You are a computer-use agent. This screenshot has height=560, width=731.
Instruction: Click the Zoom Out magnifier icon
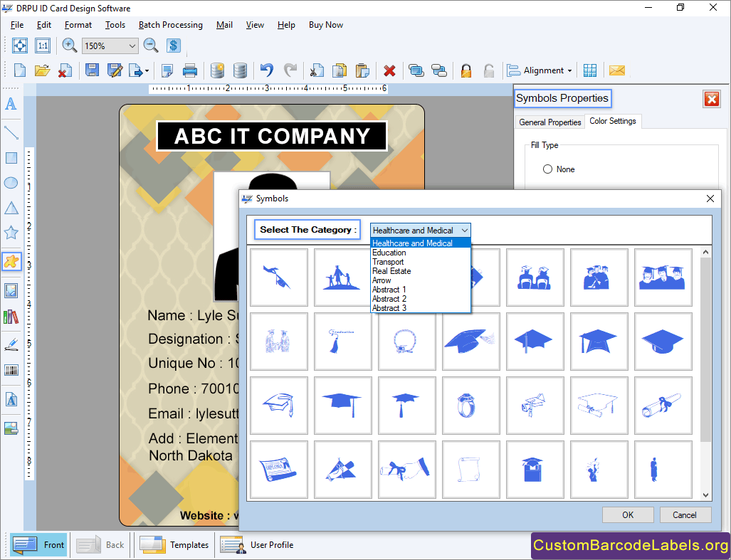click(151, 46)
